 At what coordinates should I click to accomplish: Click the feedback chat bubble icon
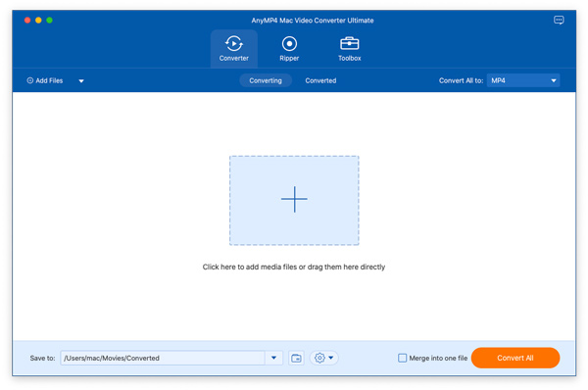click(559, 20)
